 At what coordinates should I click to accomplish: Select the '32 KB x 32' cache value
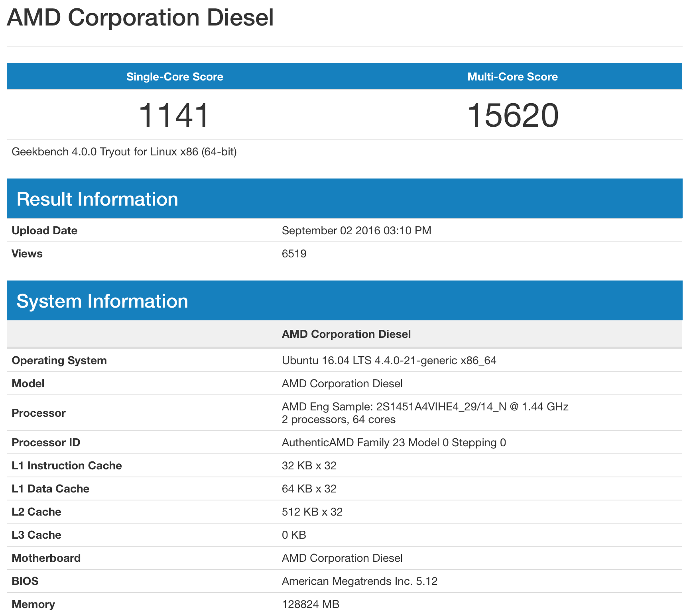[309, 466]
